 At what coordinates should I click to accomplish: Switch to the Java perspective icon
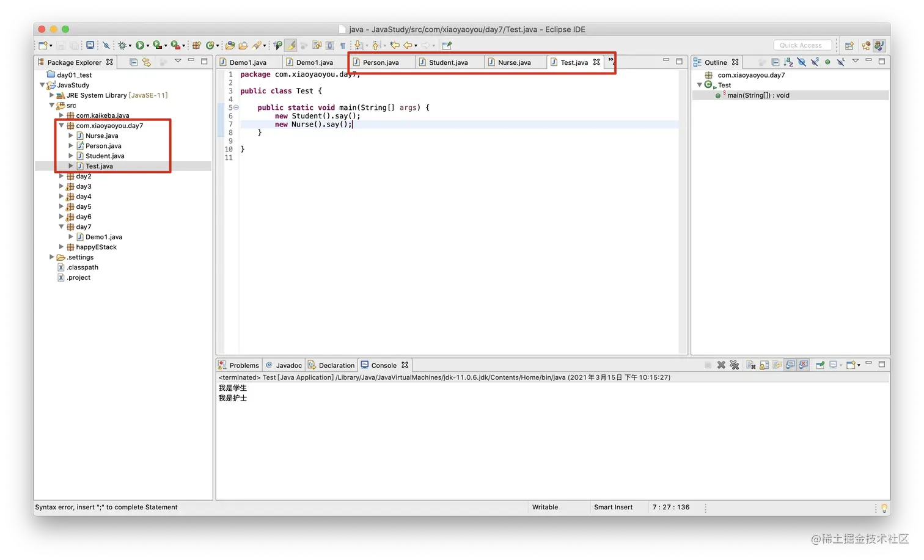pos(879,45)
